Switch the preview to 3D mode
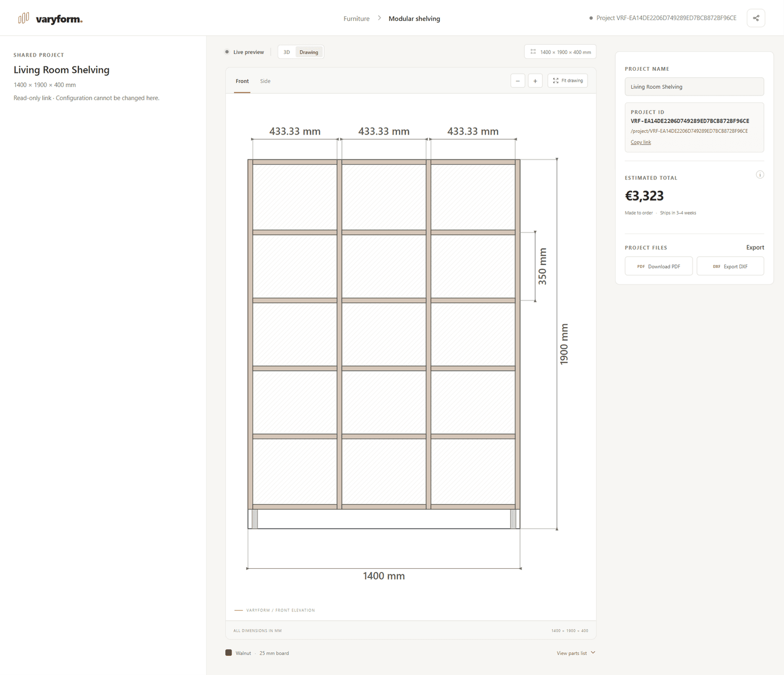This screenshot has width=784, height=675. pyautogui.click(x=287, y=52)
